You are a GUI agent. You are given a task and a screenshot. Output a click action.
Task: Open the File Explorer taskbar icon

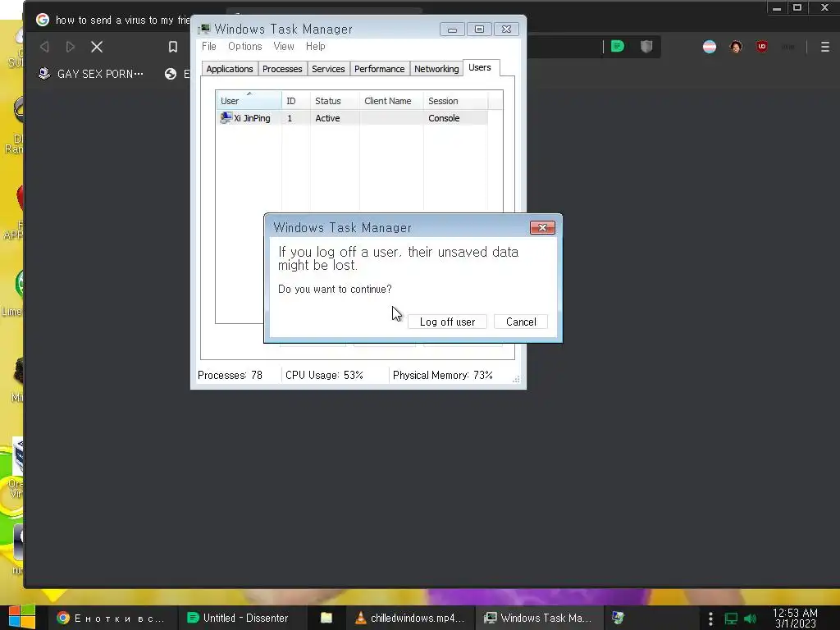click(x=326, y=619)
